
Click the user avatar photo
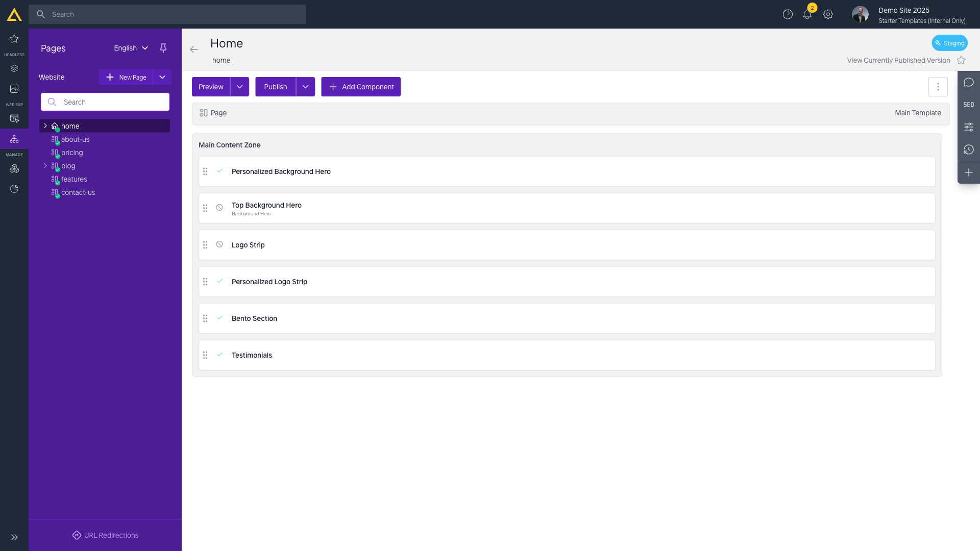pos(860,14)
